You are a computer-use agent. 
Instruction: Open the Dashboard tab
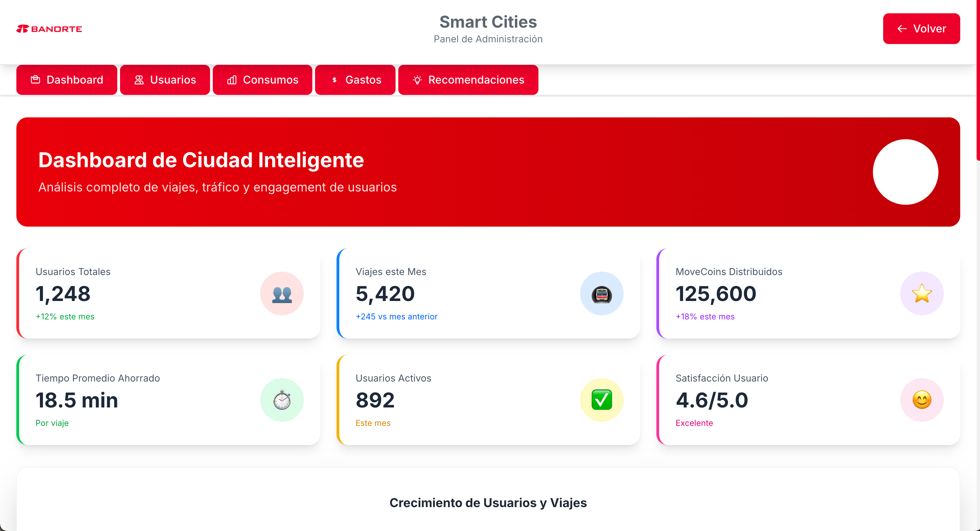tap(66, 80)
